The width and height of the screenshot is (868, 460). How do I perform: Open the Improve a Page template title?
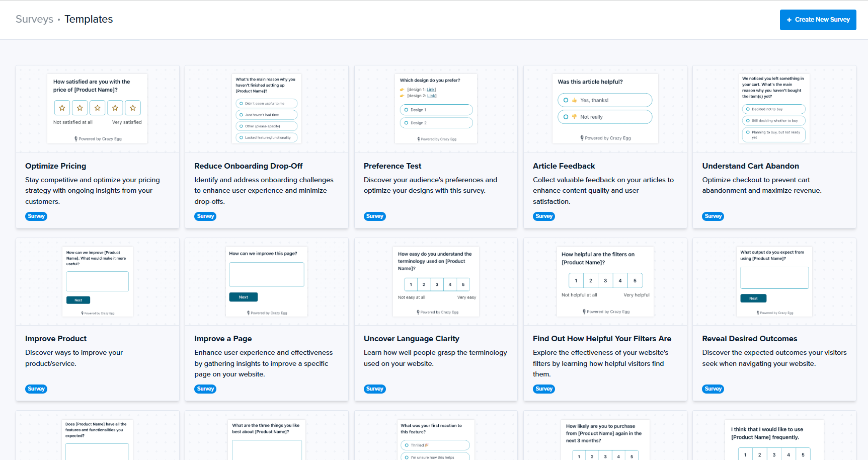pos(223,339)
